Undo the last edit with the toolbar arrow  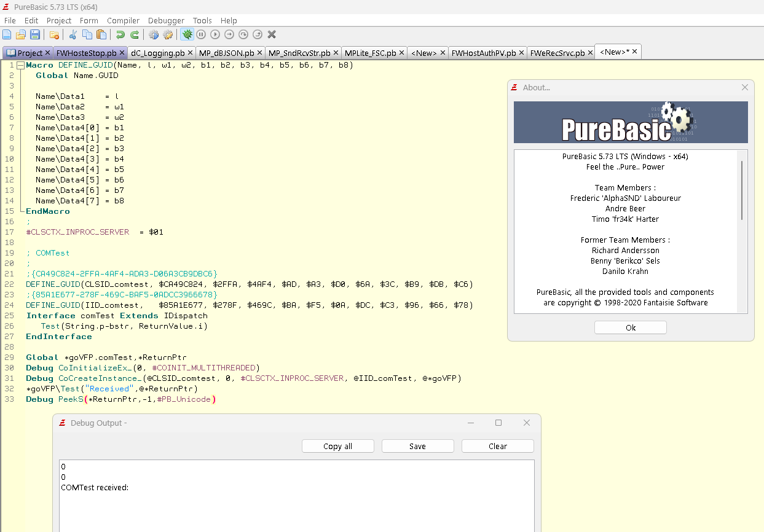120,34
